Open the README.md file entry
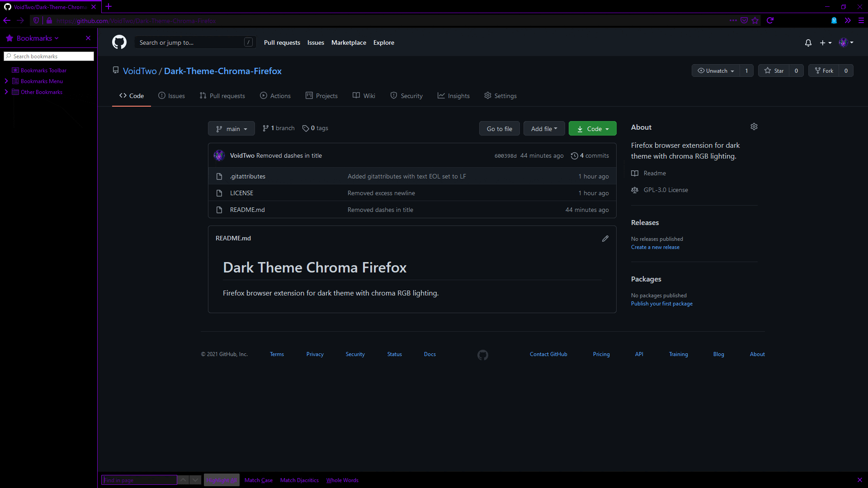This screenshot has width=868, height=488. (247, 210)
